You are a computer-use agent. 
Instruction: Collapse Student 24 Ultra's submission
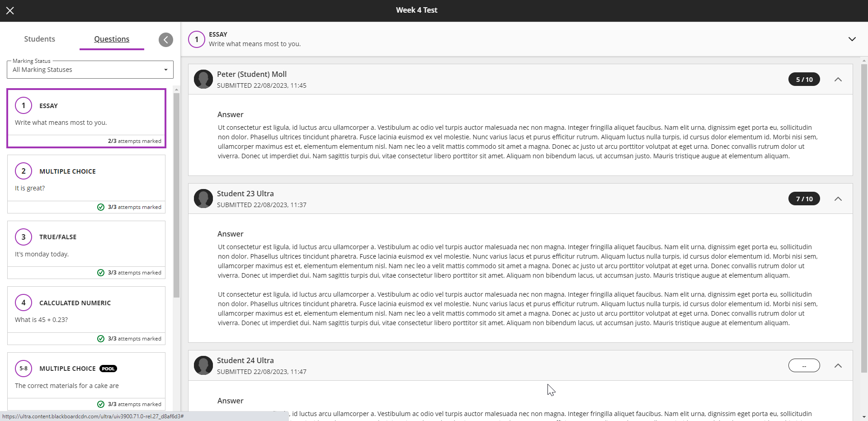click(x=838, y=366)
